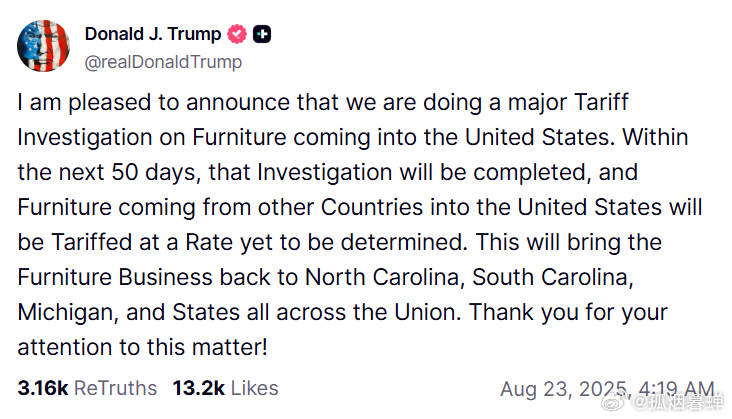Open the Donald J. Trump display name
The width and height of the screenshot is (732, 419).
(x=153, y=34)
